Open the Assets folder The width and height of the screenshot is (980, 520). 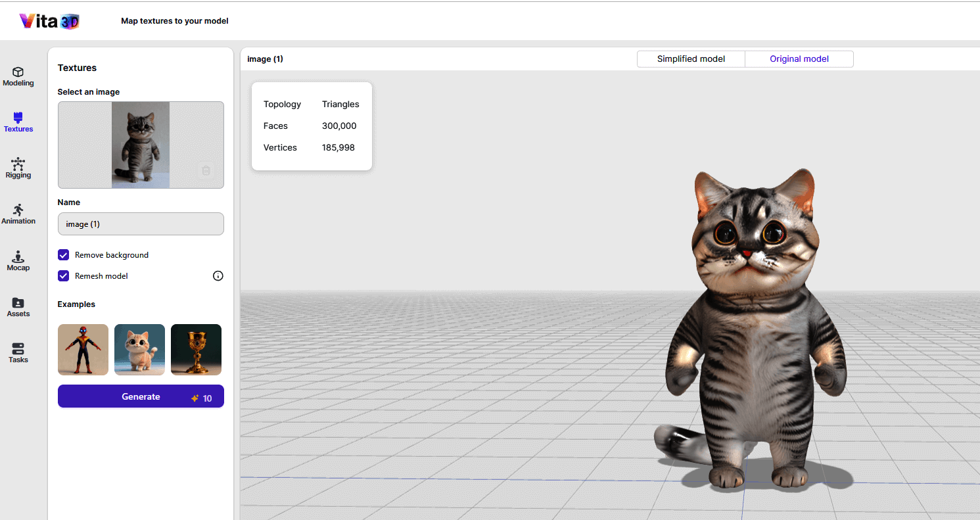18,307
